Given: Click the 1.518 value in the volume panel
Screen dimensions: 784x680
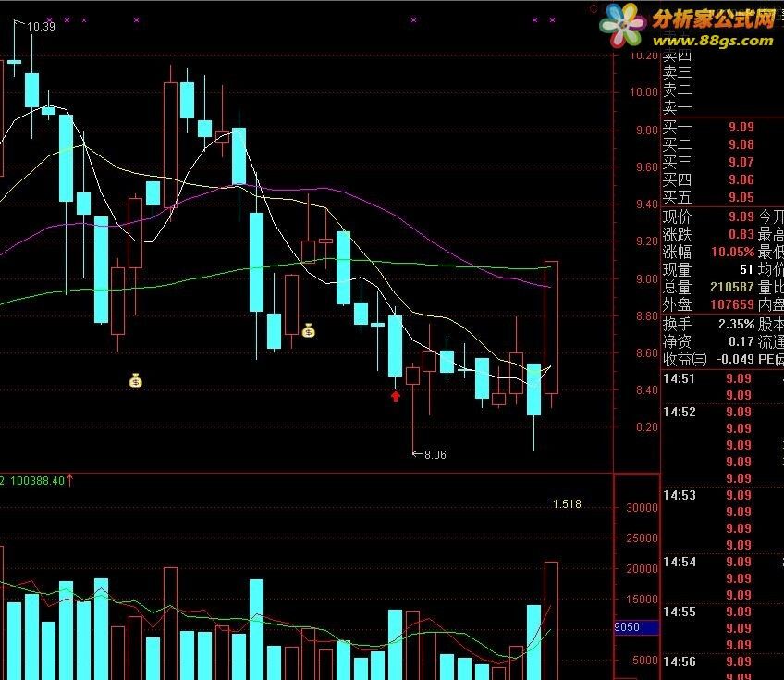Looking at the screenshot, I should 567,504.
